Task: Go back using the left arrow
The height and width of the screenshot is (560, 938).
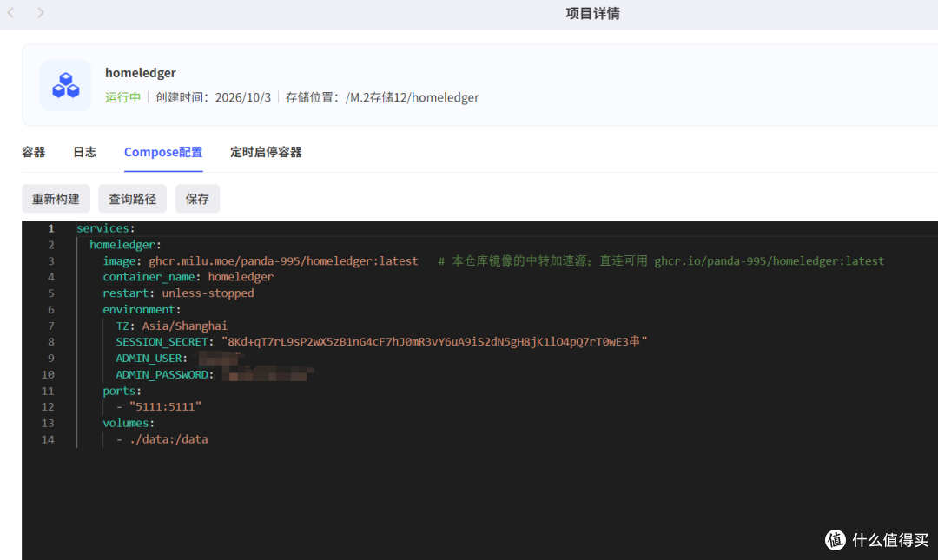Action: [10, 12]
